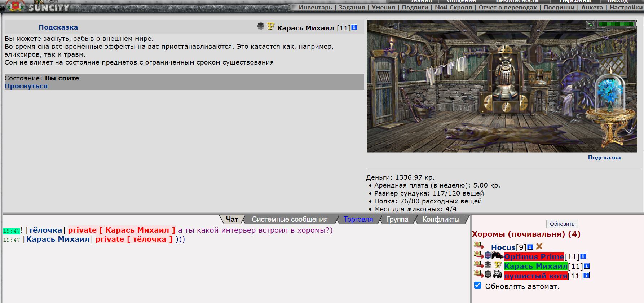
Task: Open info icon for пушистый котя
Action: [x=586, y=276]
